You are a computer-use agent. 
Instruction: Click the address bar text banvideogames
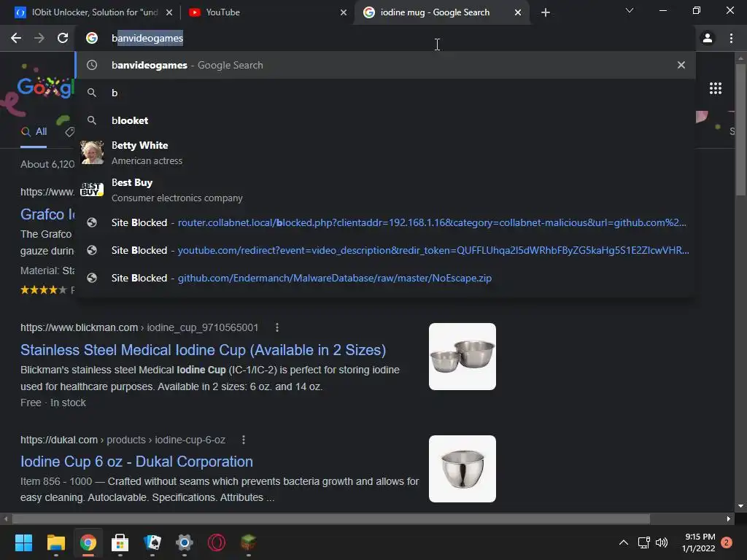coord(147,38)
